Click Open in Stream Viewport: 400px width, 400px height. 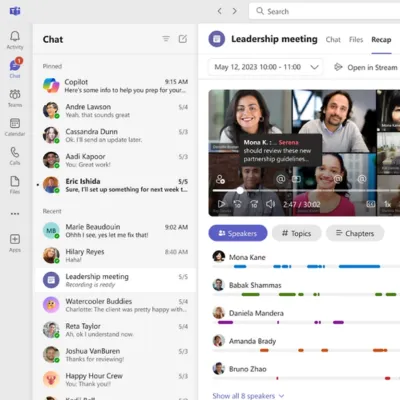366,67
